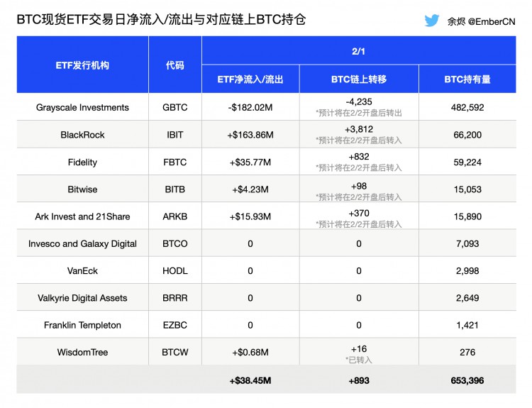Screen dimensions: 532x408
Task: Click the +$0.68M inflow value
Action: click(x=250, y=353)
